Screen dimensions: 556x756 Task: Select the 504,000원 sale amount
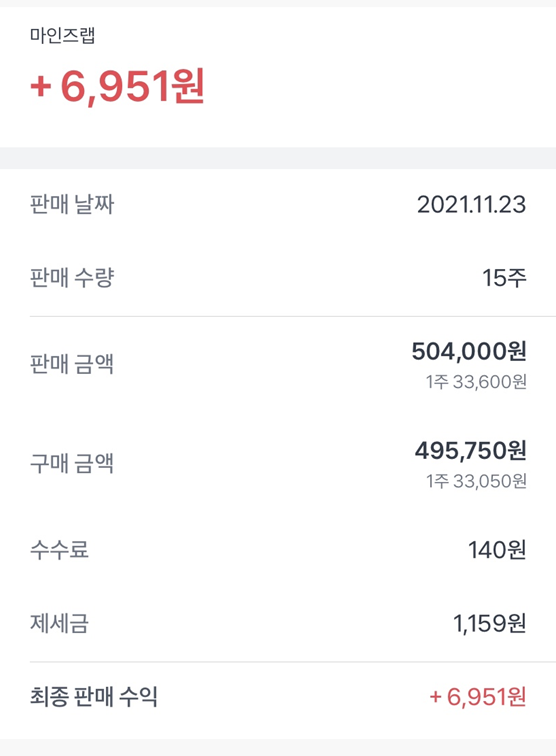tap(469, 351)
